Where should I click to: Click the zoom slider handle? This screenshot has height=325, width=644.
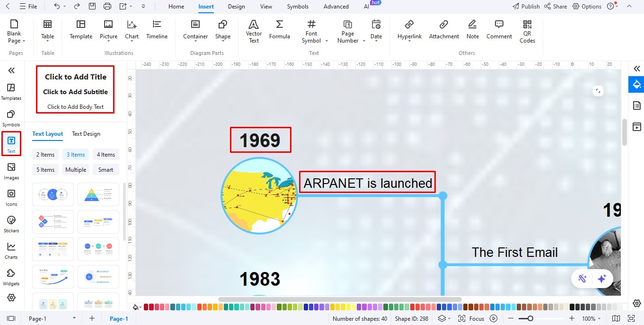[x=530, y=318]
